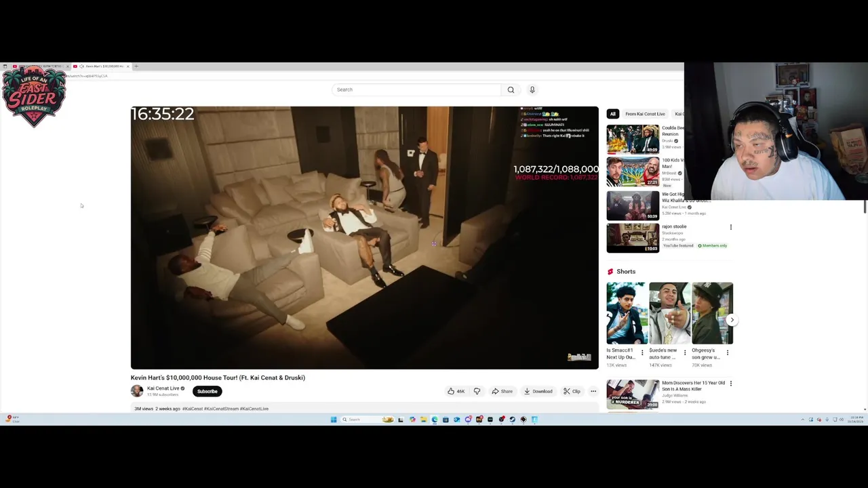This screenshot has height=488, width=868.
Task: Open the video title text
Action: coord(218,378)
